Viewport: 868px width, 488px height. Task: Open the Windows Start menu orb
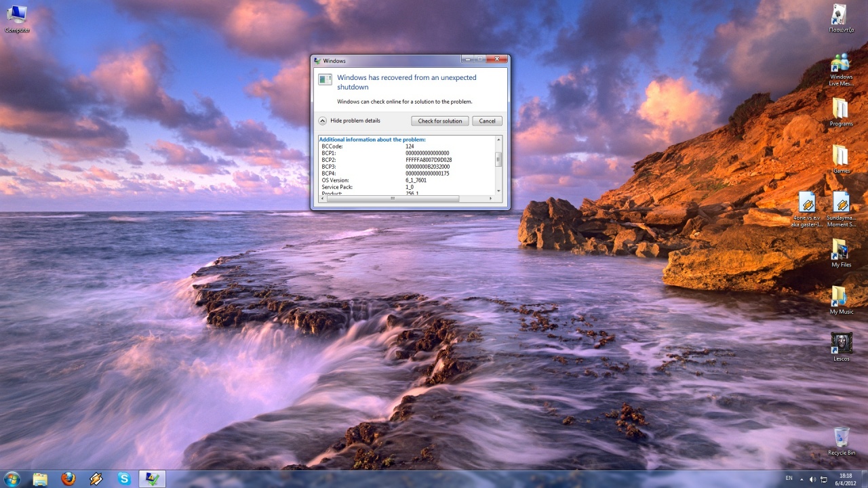click(12, 479)
